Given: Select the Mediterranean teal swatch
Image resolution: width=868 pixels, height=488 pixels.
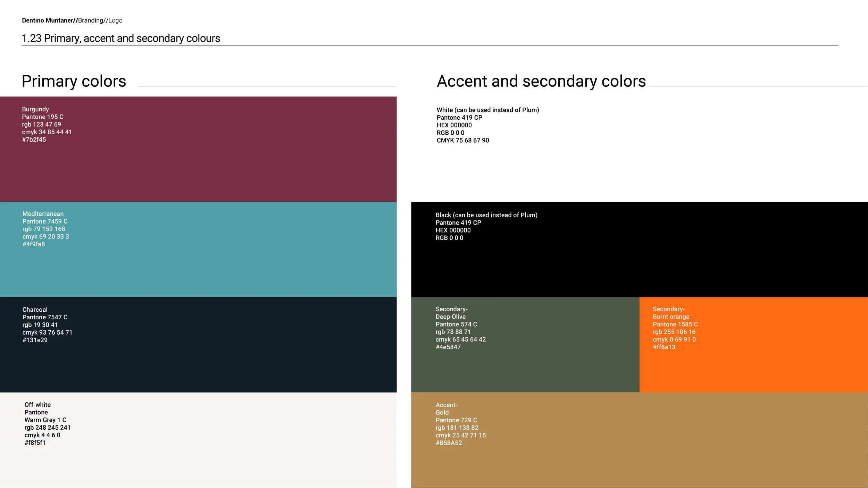Looking at the screenshot, I should point(198,249).
